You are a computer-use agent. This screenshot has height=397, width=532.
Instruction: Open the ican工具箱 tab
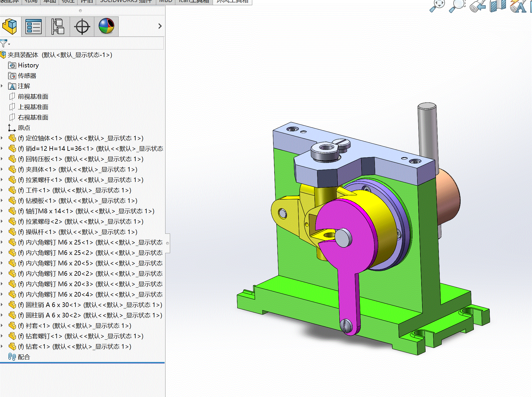194,1
